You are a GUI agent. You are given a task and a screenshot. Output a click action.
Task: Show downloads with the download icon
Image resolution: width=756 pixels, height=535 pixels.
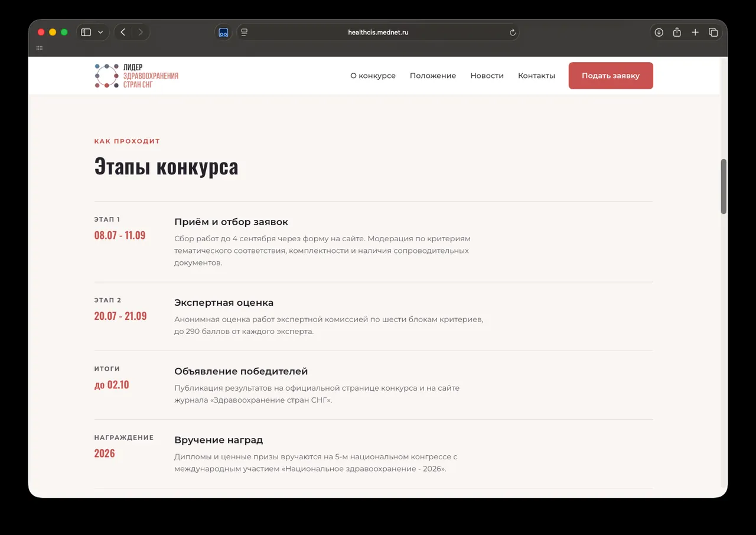coord(659,33)
